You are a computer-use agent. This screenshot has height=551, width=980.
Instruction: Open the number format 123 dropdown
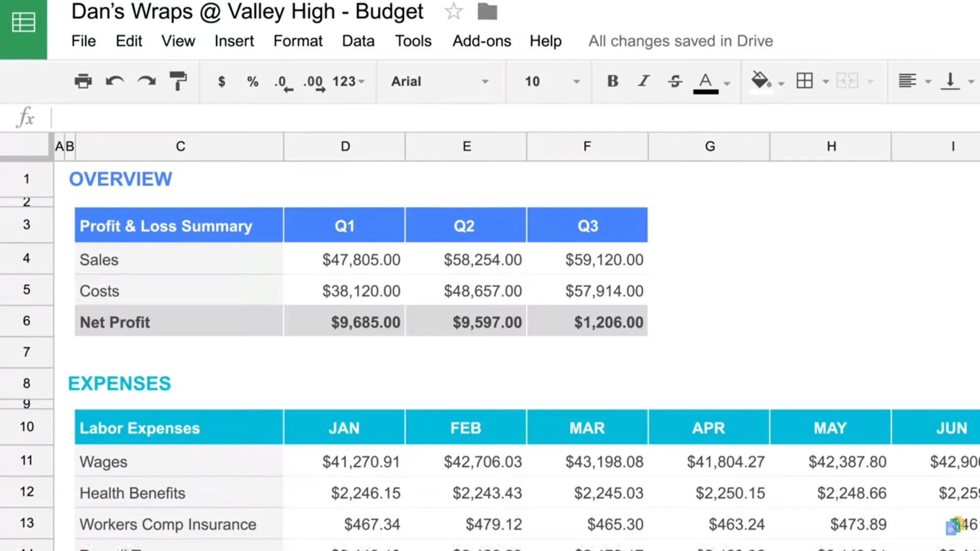tap(349, 81)
